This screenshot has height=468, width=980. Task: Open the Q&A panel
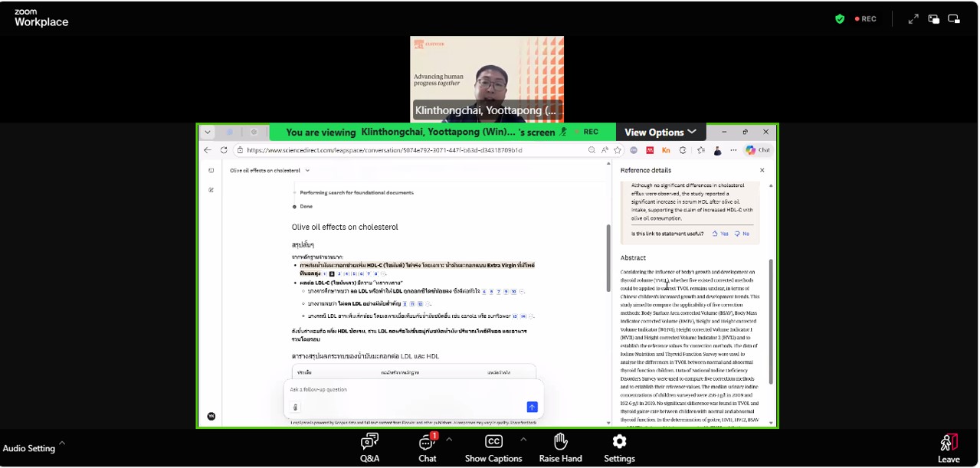(x=369, y=448)
